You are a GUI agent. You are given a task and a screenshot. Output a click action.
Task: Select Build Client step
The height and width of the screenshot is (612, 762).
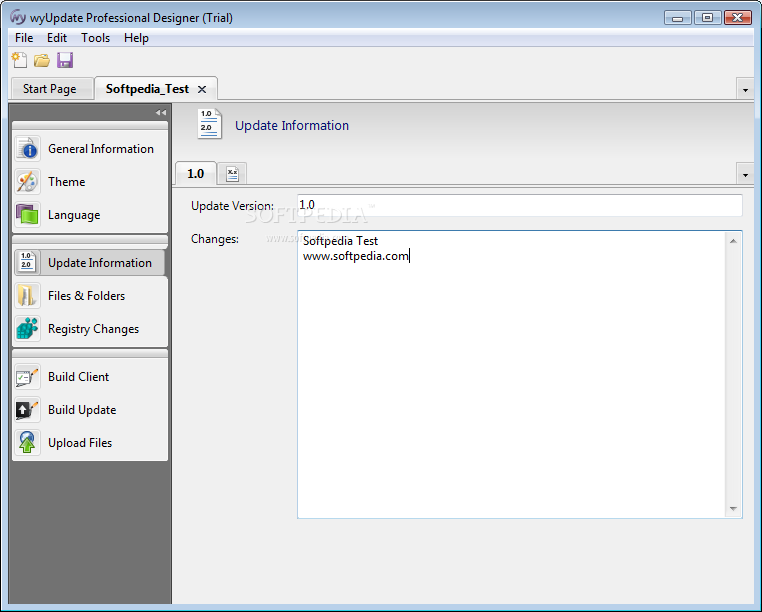point(90,377)
